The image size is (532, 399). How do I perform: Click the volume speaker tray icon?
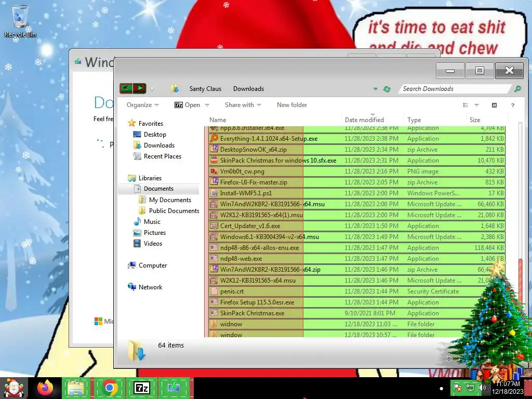click(x=482, y=388)
